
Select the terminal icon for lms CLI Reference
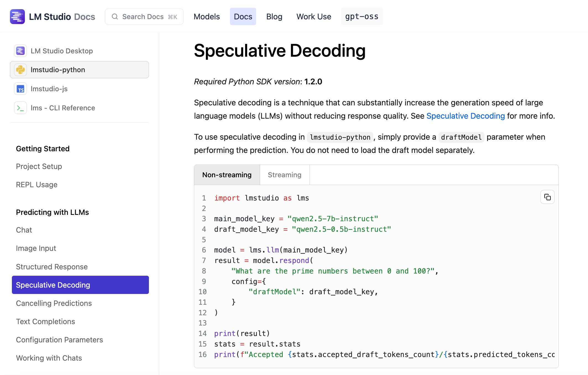coord(20,108)
